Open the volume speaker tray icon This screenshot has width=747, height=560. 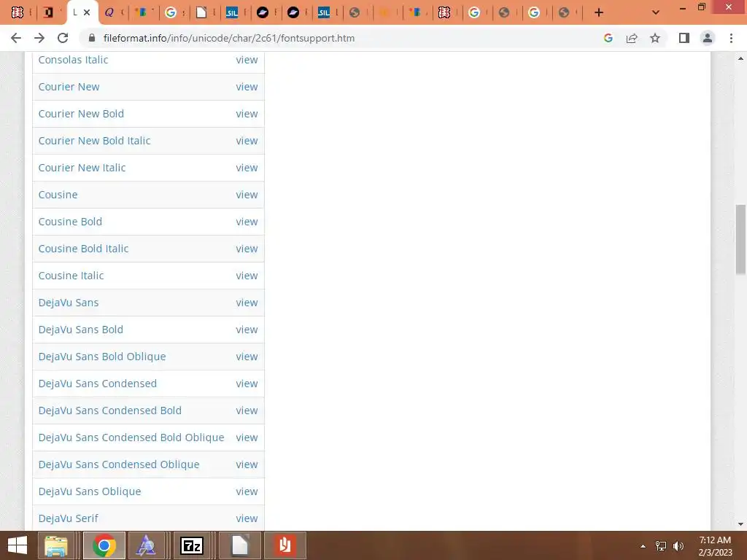(678, 546)
